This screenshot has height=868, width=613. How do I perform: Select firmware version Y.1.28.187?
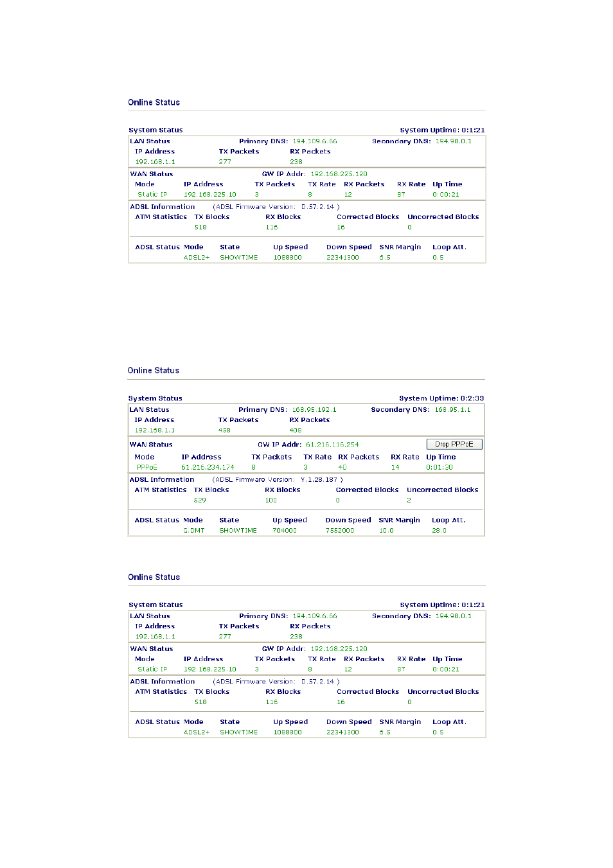click(319, 480)
